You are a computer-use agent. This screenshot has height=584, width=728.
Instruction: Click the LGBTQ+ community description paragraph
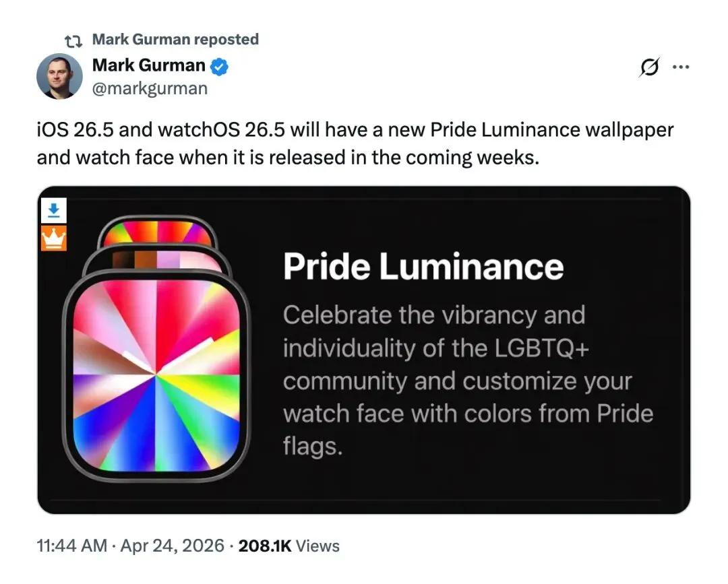pos(468,381)
